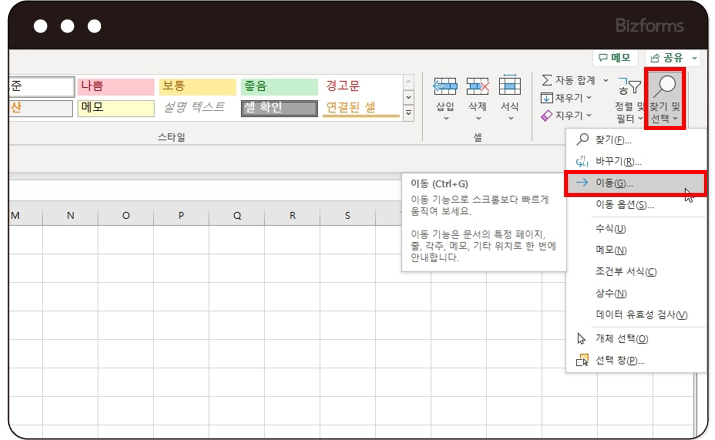Apply the 설명 텍스트 cell style
This screenshot has width=715, height=440.
(x=197, y=108)
